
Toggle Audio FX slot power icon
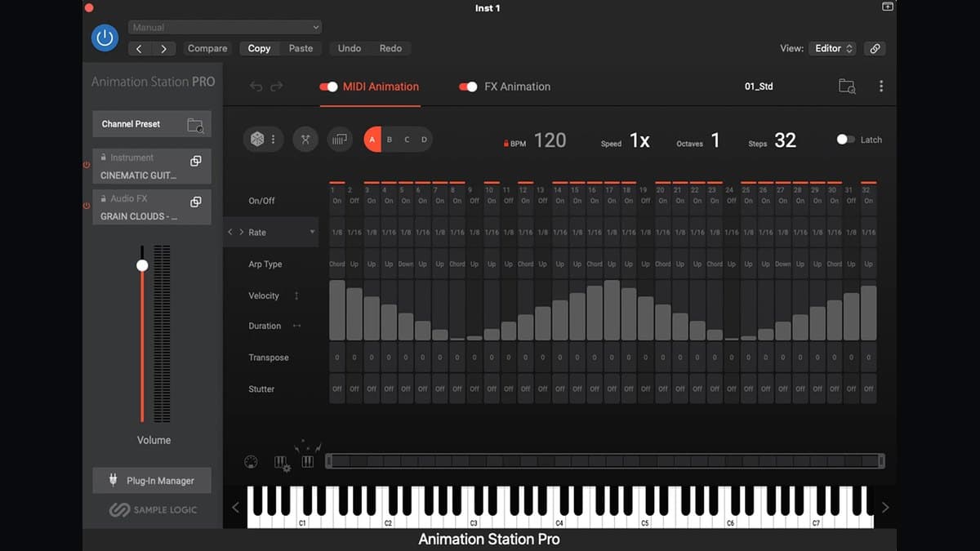(87, 207)
